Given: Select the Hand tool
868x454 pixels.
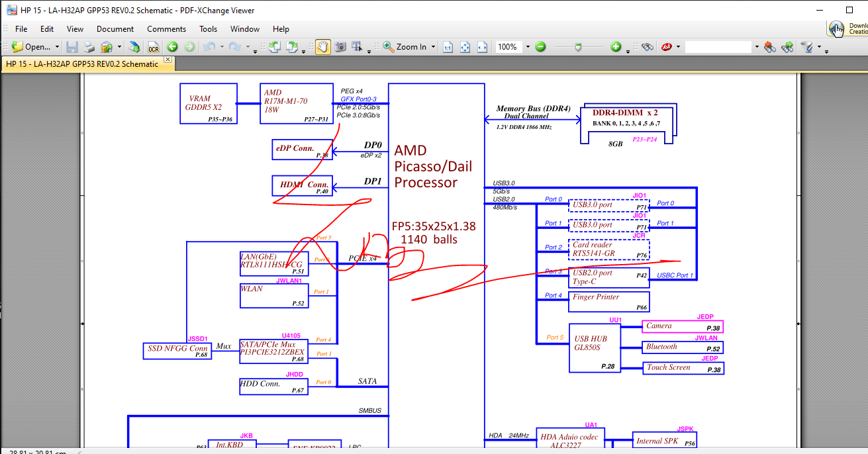Looking at the screenshot, I should (x=323, y=47).
